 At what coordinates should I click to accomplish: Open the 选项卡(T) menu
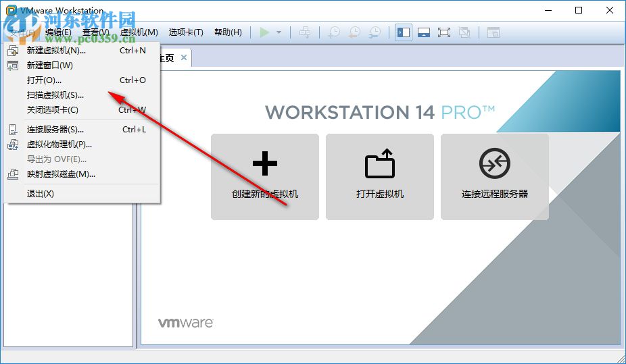(186, 32)
